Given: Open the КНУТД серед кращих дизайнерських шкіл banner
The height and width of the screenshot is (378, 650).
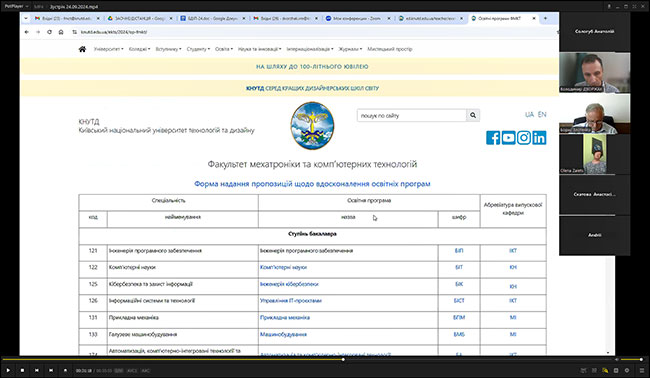Looking at the screenshot, I should (312, 88).
